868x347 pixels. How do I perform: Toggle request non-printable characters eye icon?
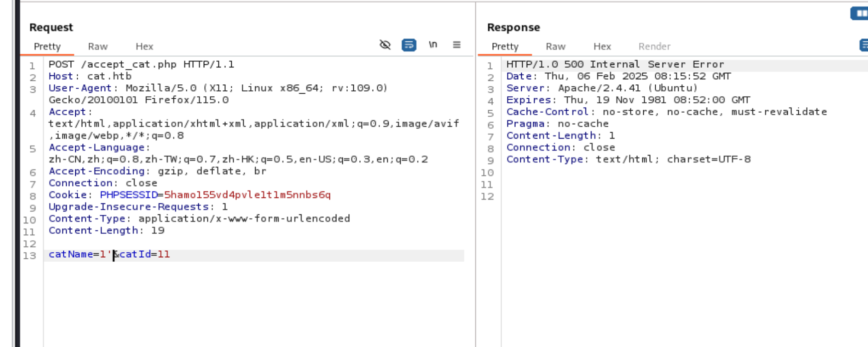tap(385, 45)
